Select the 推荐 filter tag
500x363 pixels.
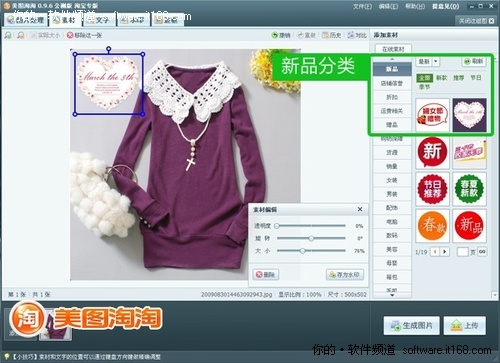pos(458,78)
